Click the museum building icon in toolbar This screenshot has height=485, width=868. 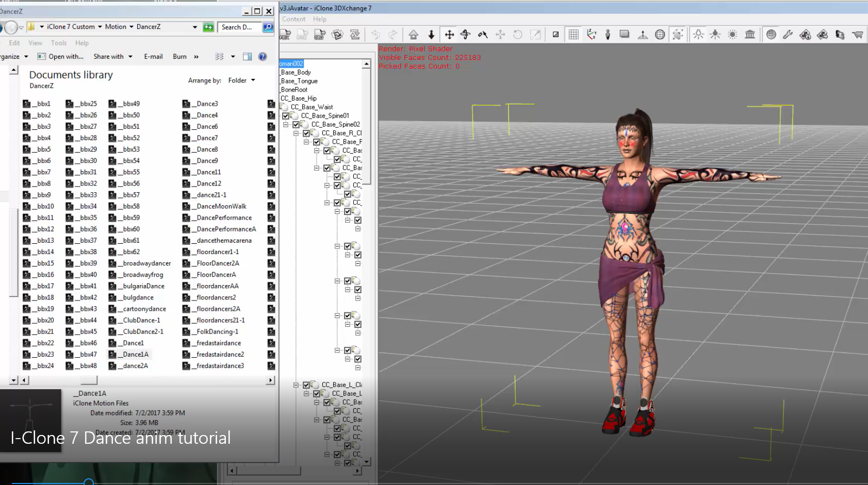coord(750,35)
